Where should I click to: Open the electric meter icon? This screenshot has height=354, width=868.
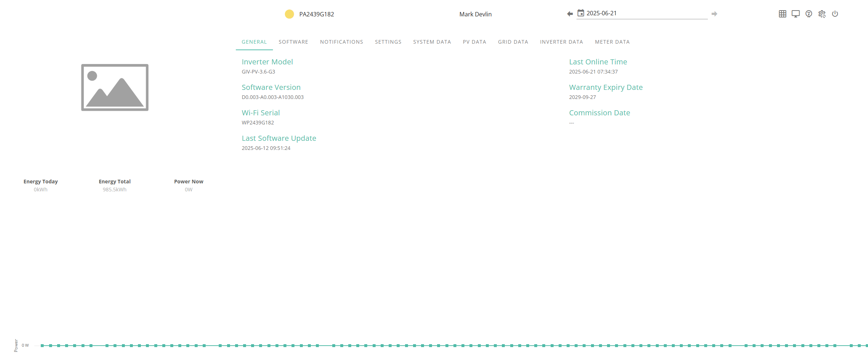pyautogui.click(x=809, y=14)
